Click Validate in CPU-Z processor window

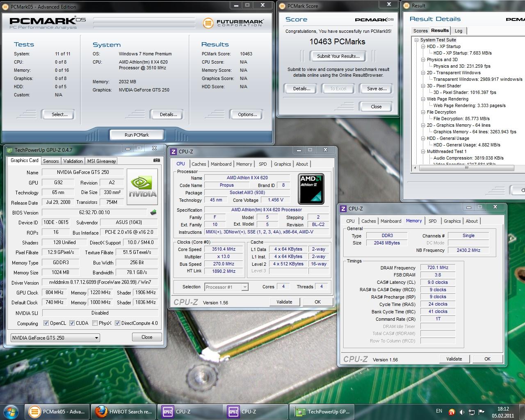pyautogui.click(x=284, y=302)
